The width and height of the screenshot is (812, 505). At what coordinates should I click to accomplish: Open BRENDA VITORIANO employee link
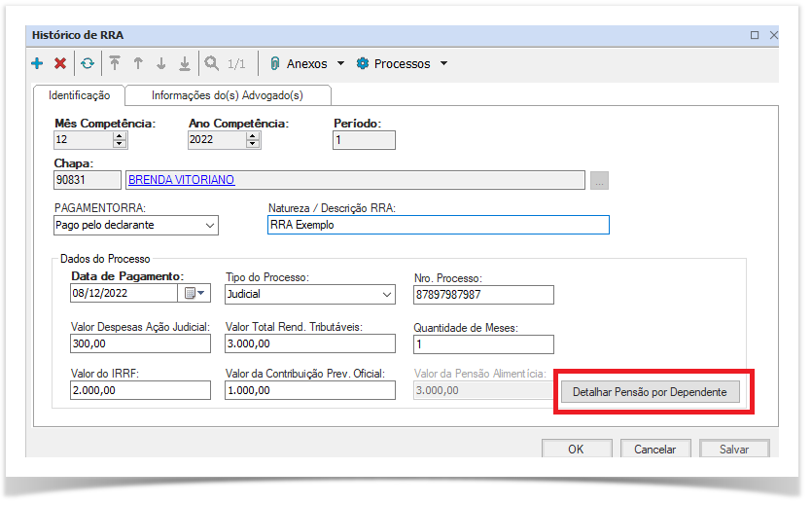pyautogui.click(x=181, y=180)
